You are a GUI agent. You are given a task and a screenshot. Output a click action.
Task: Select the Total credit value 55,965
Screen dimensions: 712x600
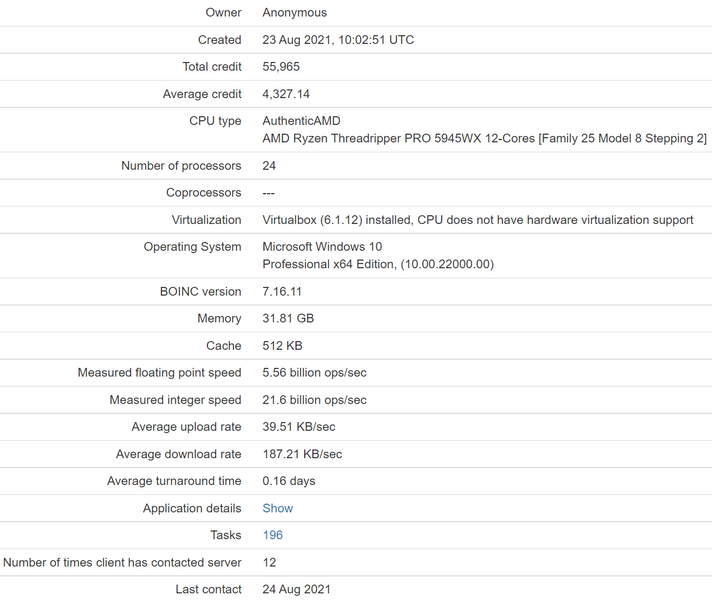[x=281, y=67]
